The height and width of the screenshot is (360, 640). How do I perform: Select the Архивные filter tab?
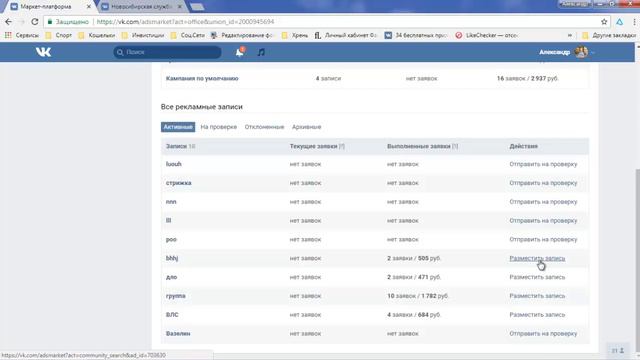pyautogui.click(x=306, y=127)
